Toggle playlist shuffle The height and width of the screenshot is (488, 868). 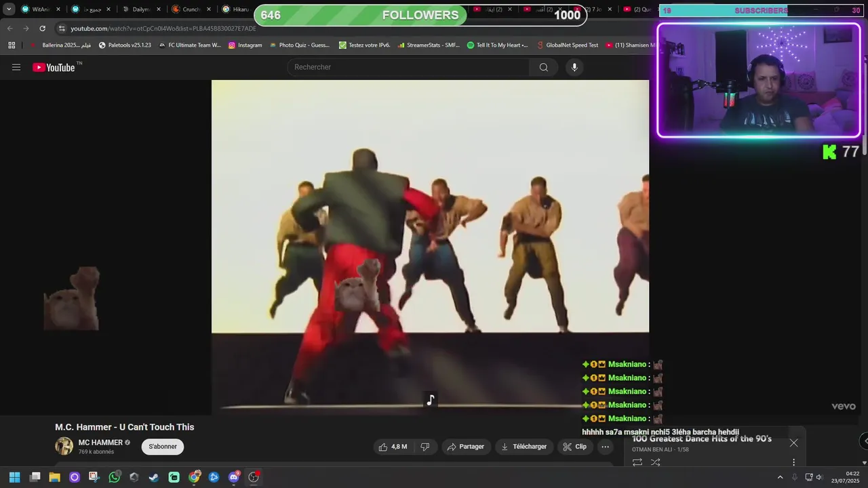pos(656,462)
